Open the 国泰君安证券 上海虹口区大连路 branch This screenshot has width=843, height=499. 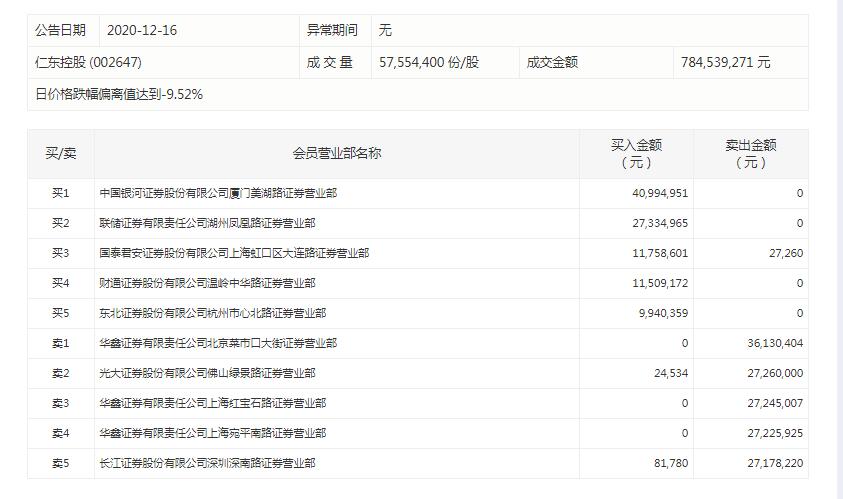(x=234, y=253)
